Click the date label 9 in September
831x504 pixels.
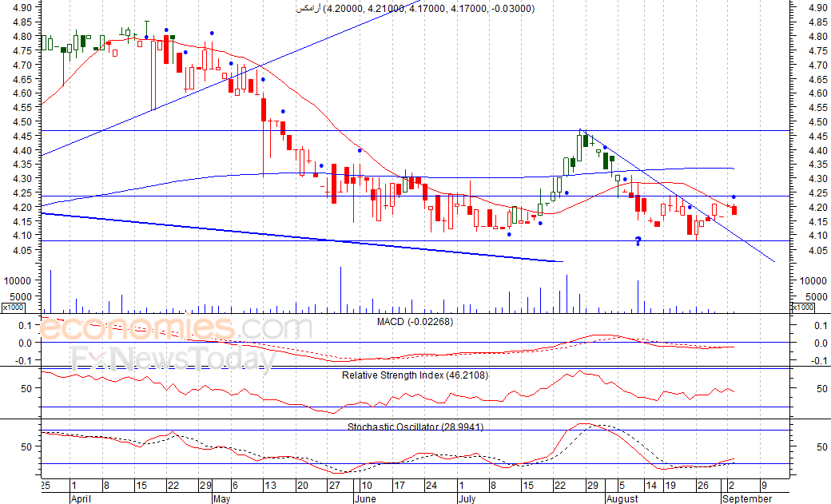(x=764, y=486)
